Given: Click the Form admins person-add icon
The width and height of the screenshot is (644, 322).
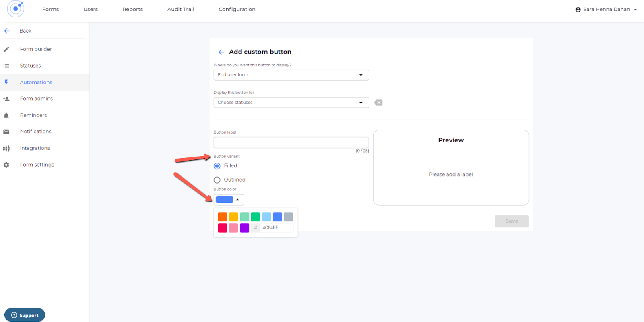Looking at the screenshot, I should (x=6, y=99).
